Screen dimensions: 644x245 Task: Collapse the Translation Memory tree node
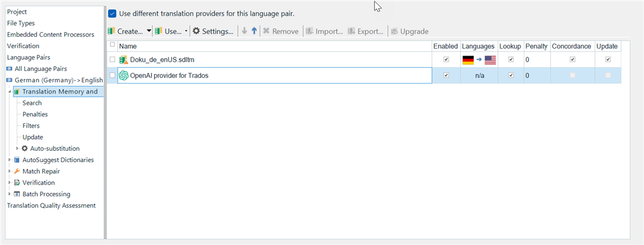[x=9, y=92]
